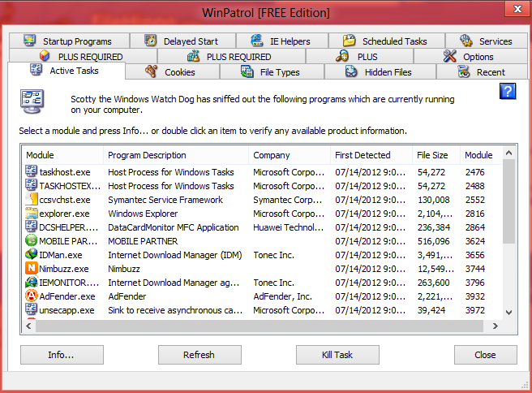Click the green MOBILE PARTNER icon

pyautogui.click(x=31, y=240)
